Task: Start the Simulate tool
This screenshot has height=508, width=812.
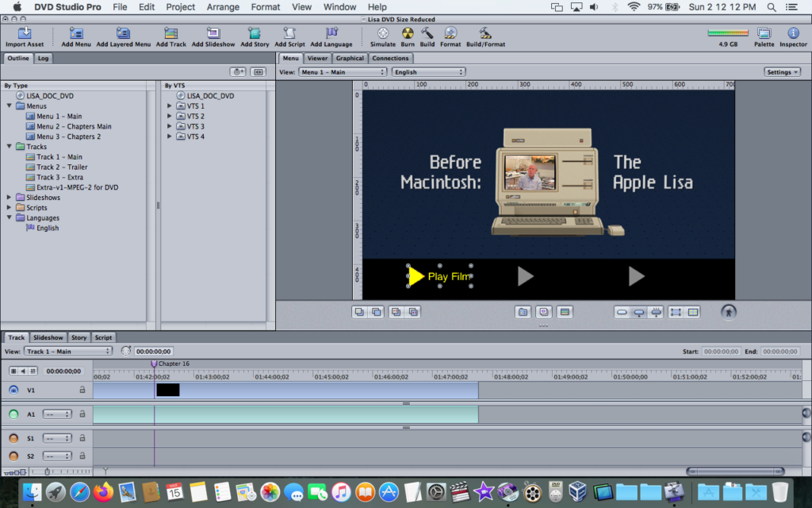Action: point(383,34)
